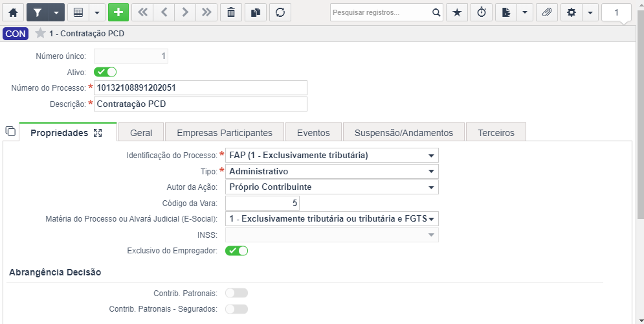Click the copy tabs icon left of Propriedades
The height and width of the screenshot is (324, 644).
click(10, 131)
